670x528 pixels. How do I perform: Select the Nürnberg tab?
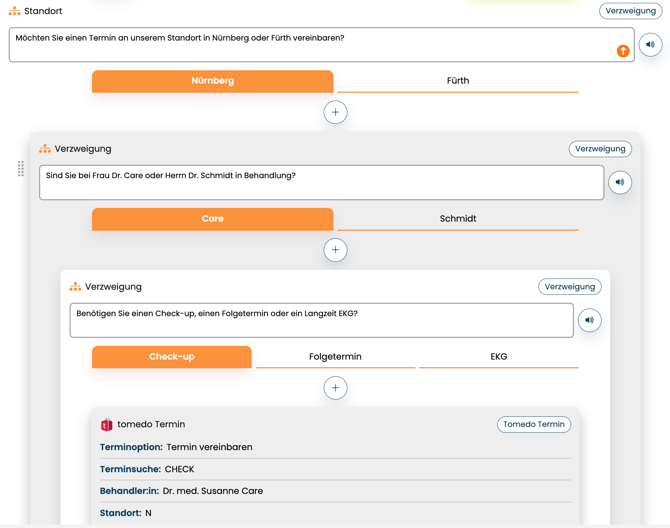pyautogui.click(x=212, y=81)
